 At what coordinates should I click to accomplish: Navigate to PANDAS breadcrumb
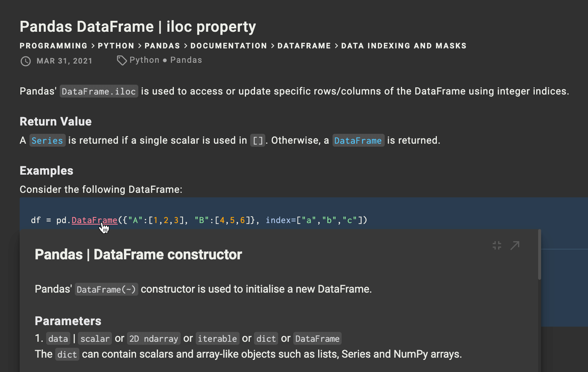162,46
